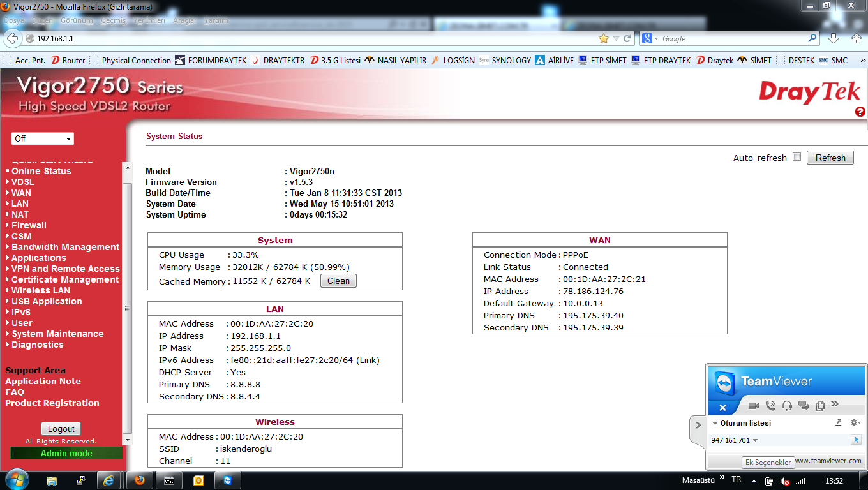Click the TeamViewer video camera icon
Image resolution: width=868 pixels, height=490 pixels.
754,406
